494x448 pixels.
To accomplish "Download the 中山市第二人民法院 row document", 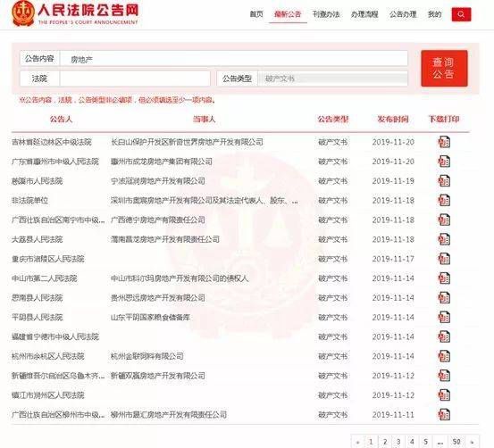I will pyautogui.click(x=444, y=278).
